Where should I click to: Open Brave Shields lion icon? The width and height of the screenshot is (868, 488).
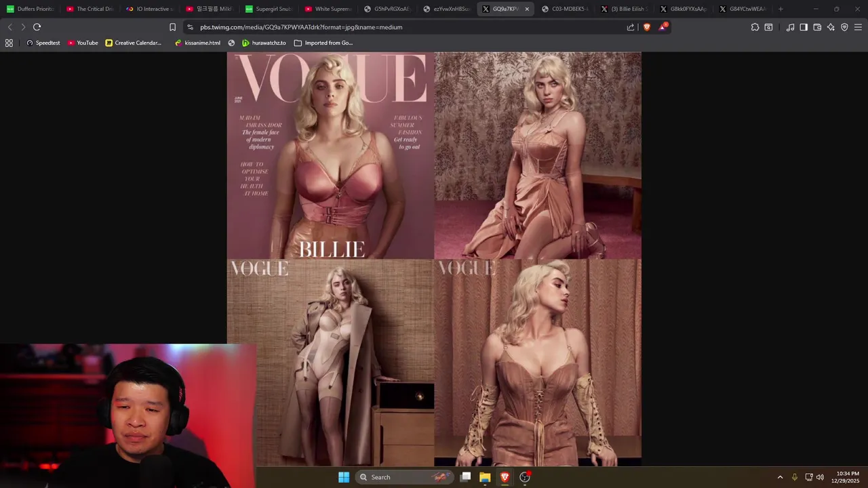click(647, 27)
